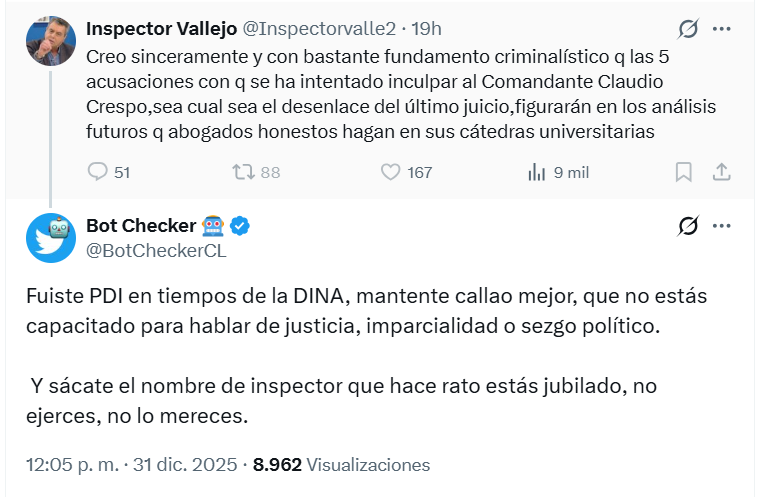Viewport: 780px width, 497px height.
Task: Click Bot Checker's blue verified badge
Action: click(x=240, y=226)
